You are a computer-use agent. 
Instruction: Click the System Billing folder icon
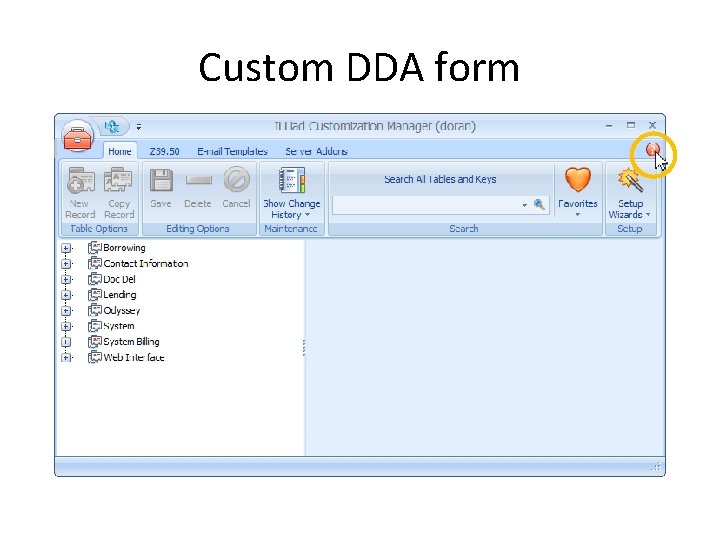coord(95,342)
